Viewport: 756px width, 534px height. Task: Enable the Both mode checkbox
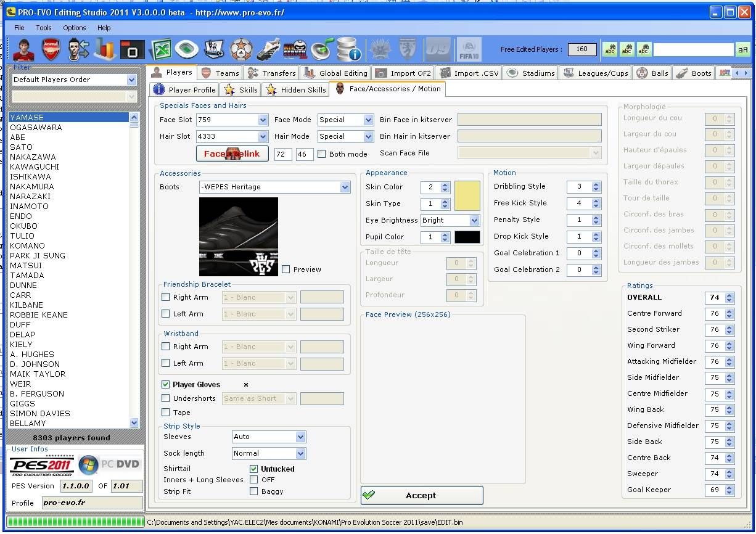pos(321,154)
